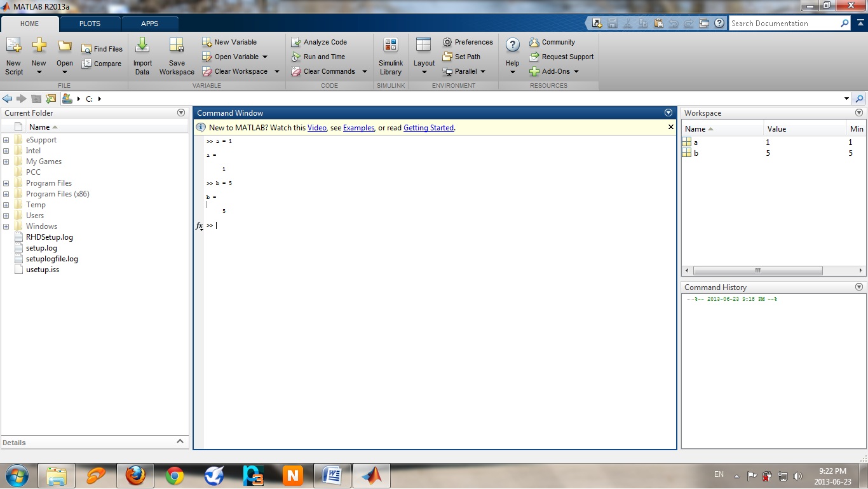This screenshot has width=868, height=489.
Task: Expand the Program Files (x86) folder node
Action: click(x=6, y=194)
